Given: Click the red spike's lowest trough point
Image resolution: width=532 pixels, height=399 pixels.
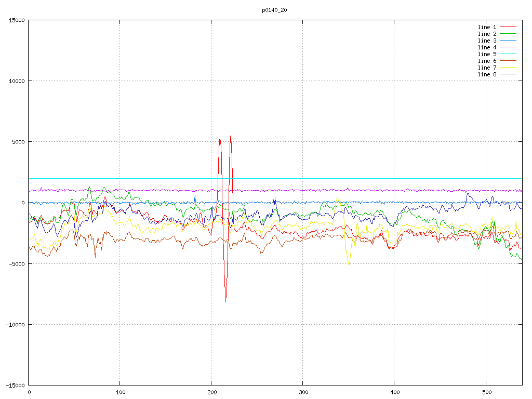Looking at the screenshot, I should [x=225, y=301].
